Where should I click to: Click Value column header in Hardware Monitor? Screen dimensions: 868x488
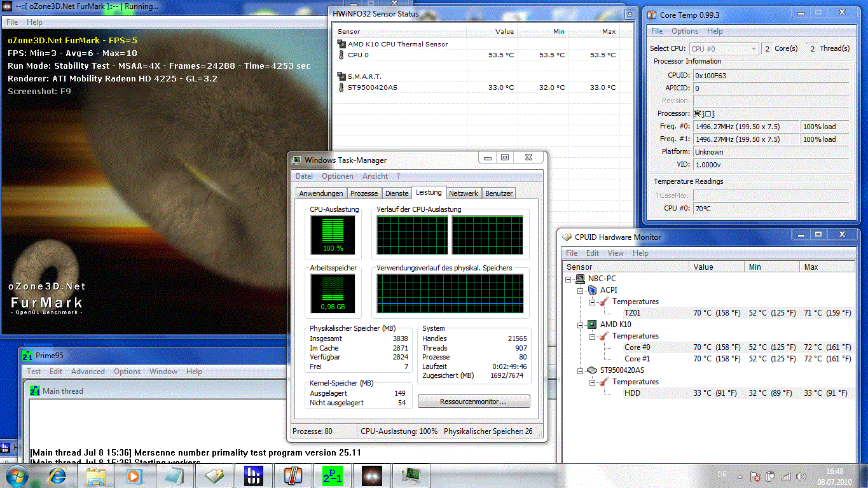click(x=718, y=267)
